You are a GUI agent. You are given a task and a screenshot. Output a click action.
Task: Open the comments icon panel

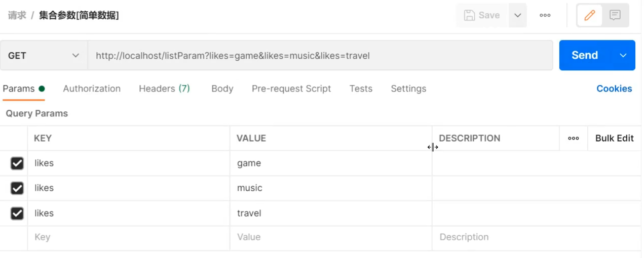coord(615,15)
